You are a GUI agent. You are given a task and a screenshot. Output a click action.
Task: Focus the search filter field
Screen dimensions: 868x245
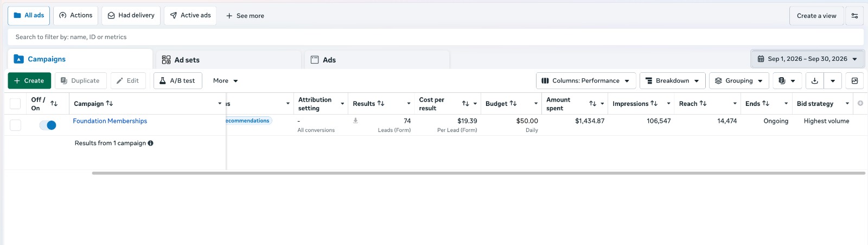click(435, 37)
